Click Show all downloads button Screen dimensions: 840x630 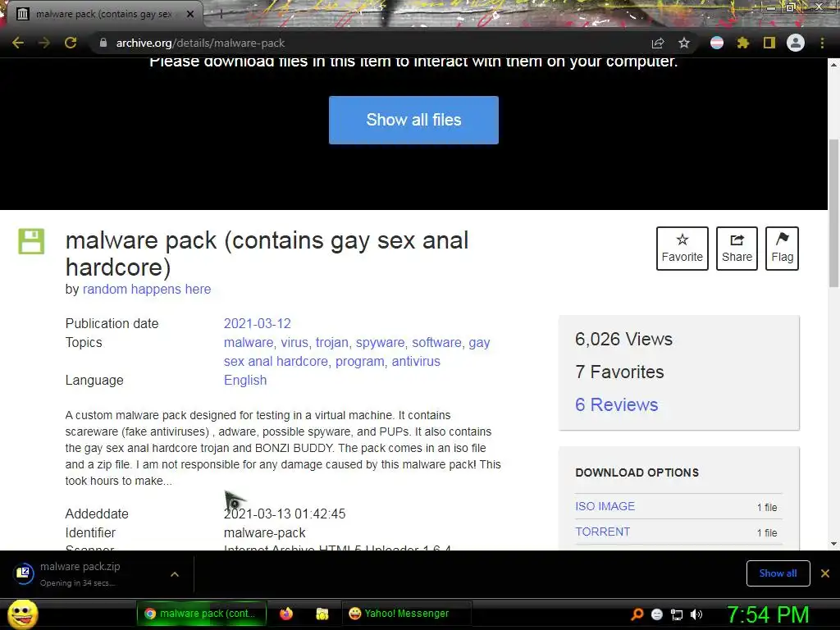778,573
